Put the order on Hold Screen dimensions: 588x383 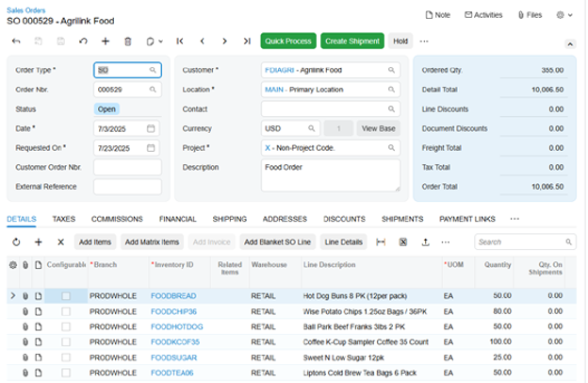(x=400, y=41)
